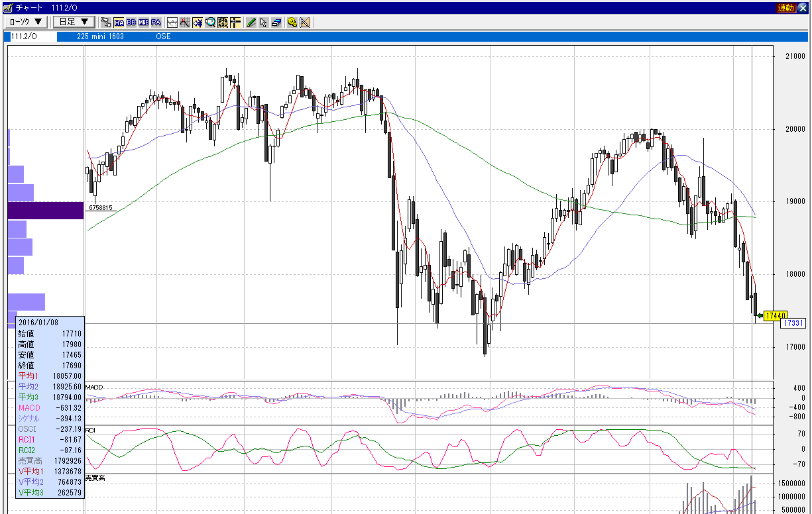
Task: Toggle the MAE envelope indicator icon
Action: coord(143,22)
